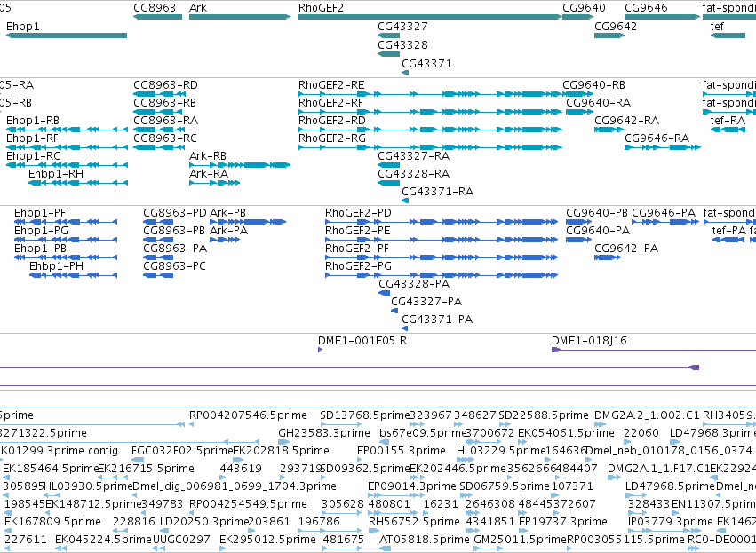Select the RP004207546.5prime EST label

(x=248, y=415)
